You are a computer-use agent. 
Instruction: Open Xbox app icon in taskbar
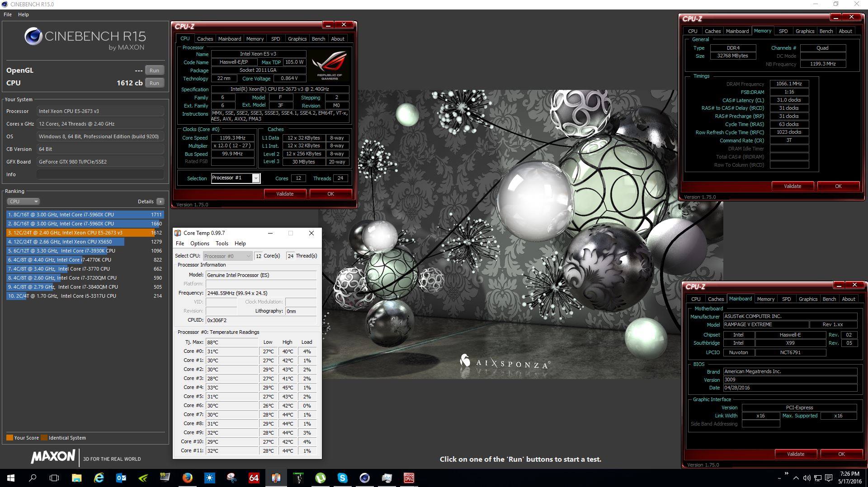click(x=298, y=478)
